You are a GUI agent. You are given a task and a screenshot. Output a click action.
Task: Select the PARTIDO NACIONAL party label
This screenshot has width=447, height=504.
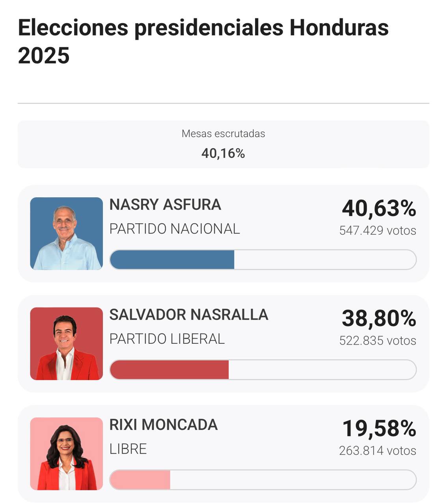(175, 229)
